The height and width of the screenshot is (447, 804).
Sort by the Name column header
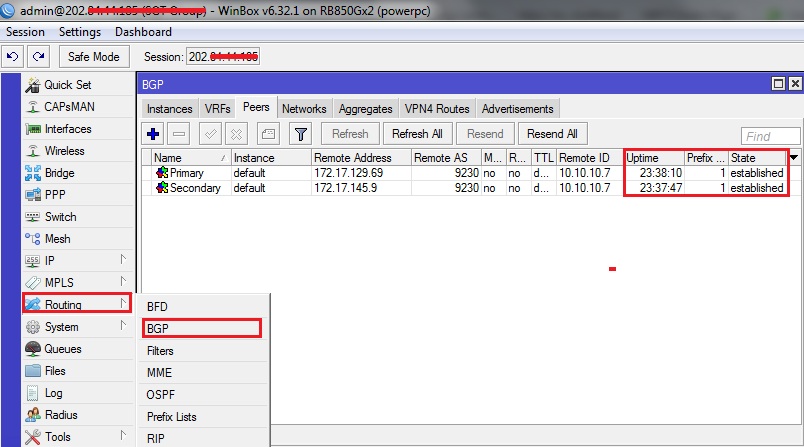(x=191, y=158)
